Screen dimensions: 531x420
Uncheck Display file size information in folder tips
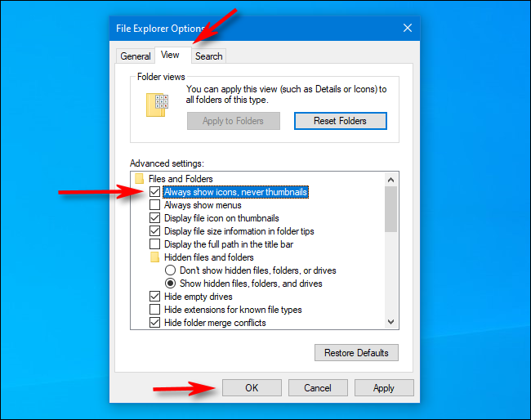coord(155,231)
